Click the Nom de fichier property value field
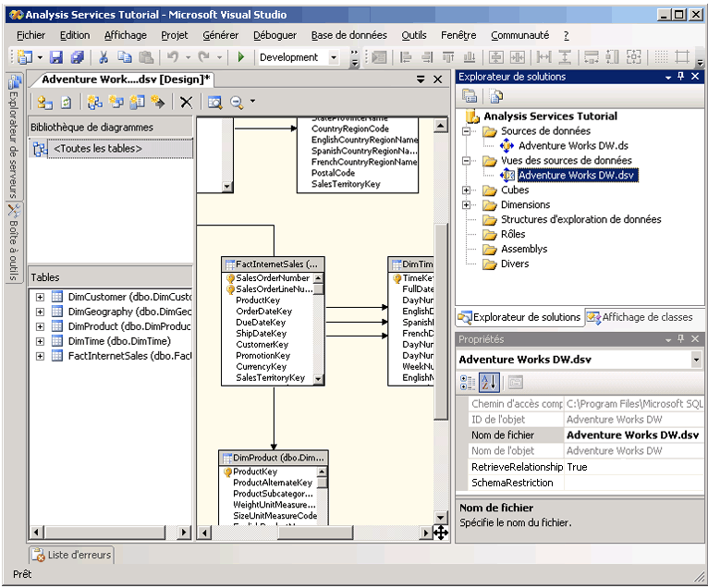Viewport: 708px width, 588px height. 633,435
